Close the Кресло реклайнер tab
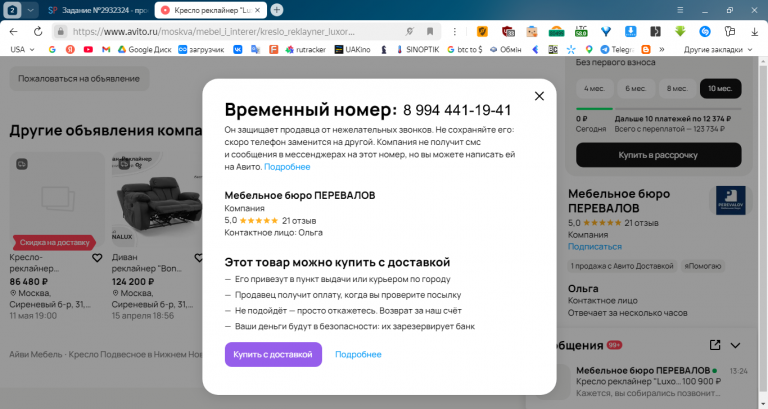Image resolution: width=768 pixels, height=409 pixels. pyautogui.click(x=258, y=10)
